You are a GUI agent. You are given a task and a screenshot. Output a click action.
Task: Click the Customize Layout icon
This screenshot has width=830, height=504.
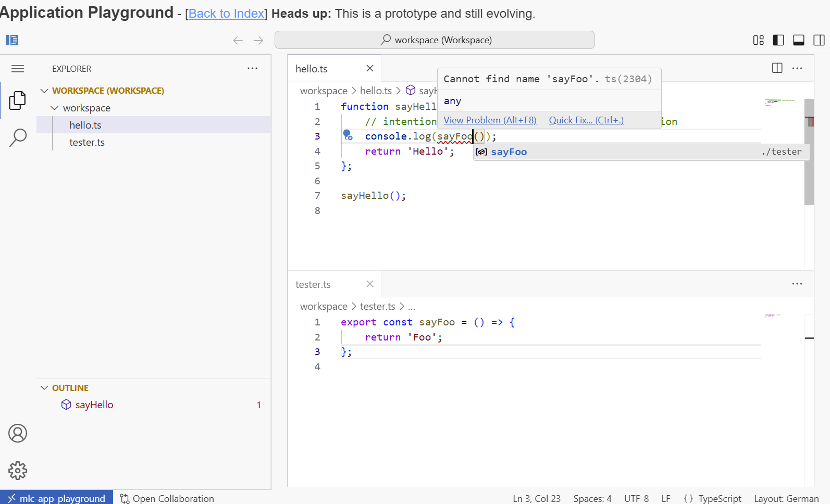[x=758, y=40]
